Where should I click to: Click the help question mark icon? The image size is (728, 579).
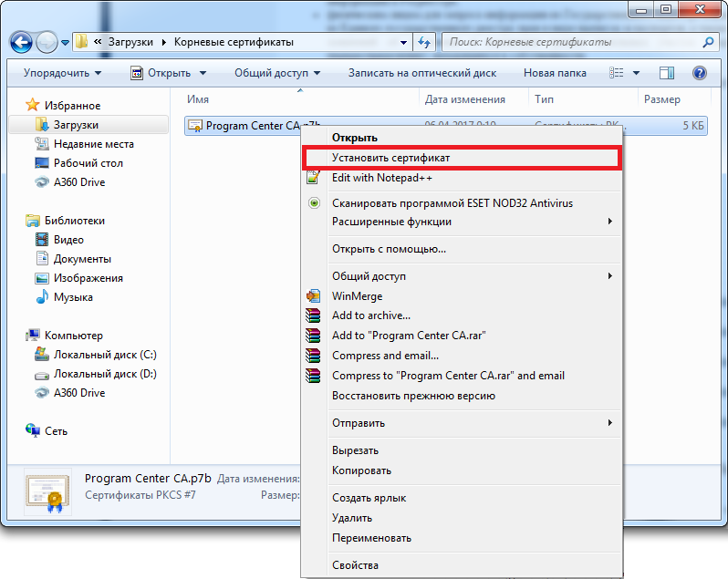pos(700,73)
